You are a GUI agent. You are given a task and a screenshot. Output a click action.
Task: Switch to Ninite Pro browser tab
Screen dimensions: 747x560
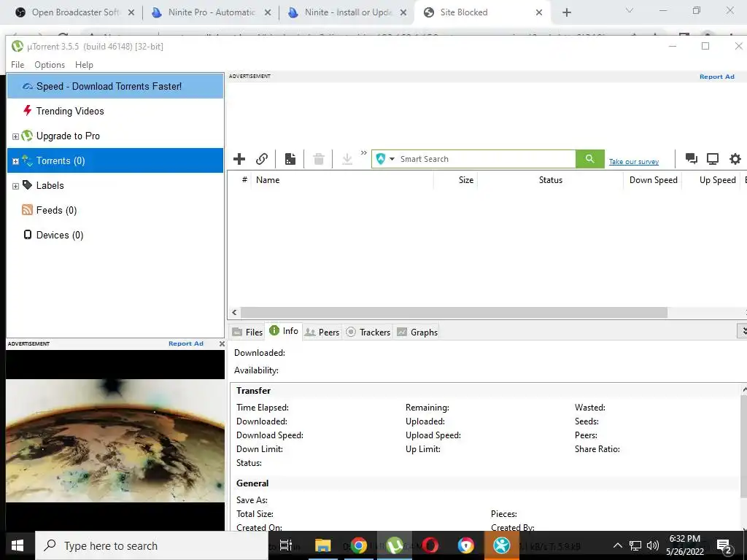click(212, 12)
